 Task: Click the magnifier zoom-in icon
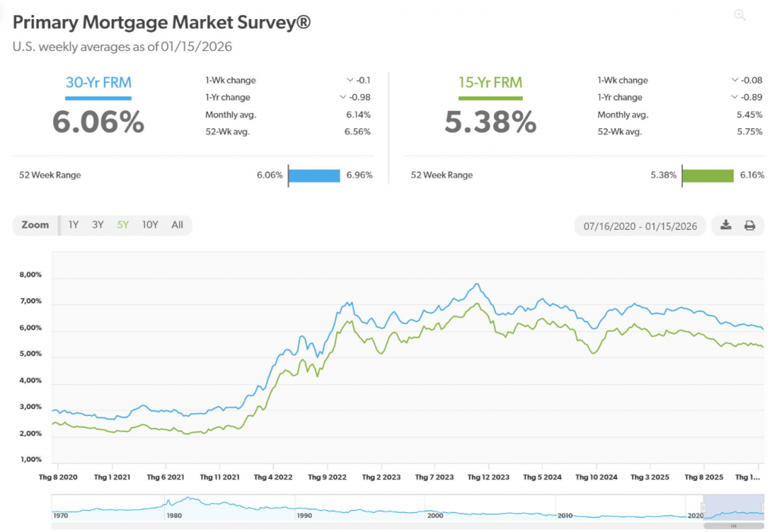pyautogui.click(x=740, y=15)
